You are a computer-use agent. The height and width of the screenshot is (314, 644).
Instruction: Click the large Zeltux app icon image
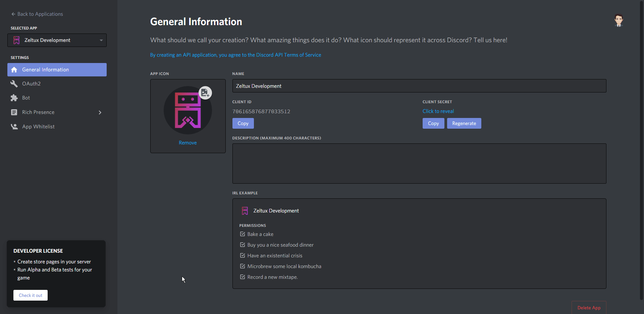point(187,111)
